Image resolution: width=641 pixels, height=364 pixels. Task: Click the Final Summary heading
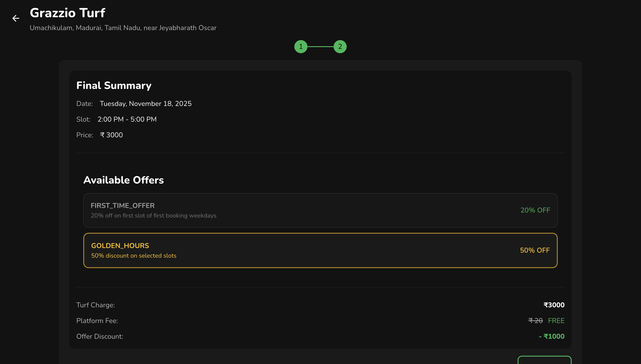[x=114, y=85]
